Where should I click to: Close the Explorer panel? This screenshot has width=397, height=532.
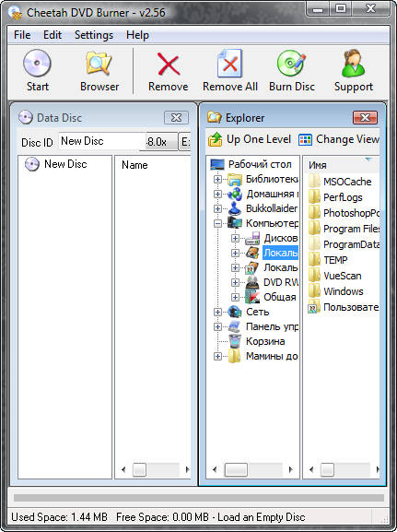(x=365, y=118)
